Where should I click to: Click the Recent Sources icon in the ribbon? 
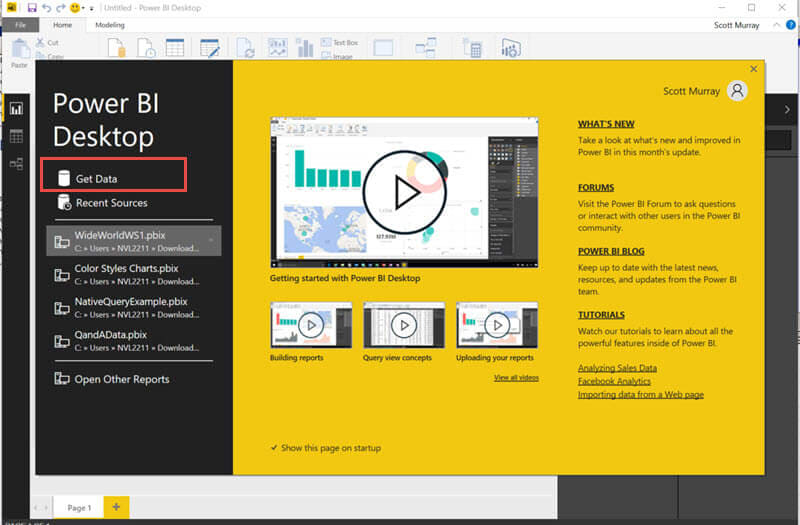pyautogui.click(x=147, y=47)
